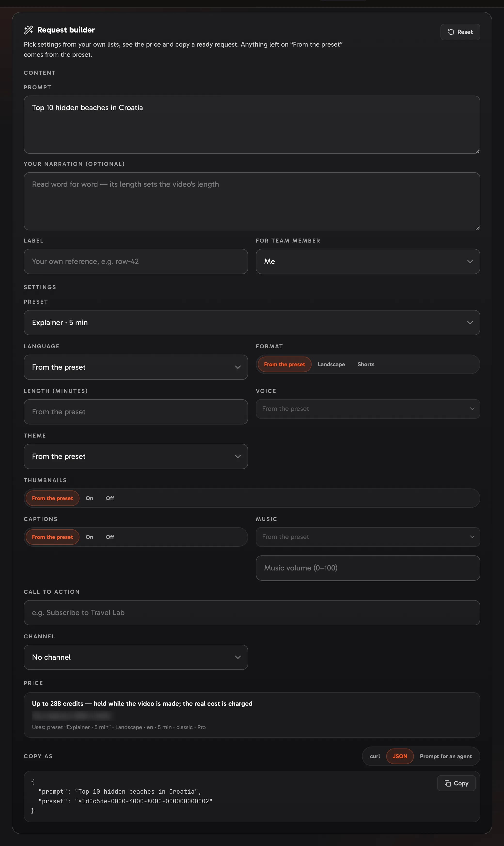Select From the preset in Format
This screenshot has height=846, width=504.
[x=284, y=364]
